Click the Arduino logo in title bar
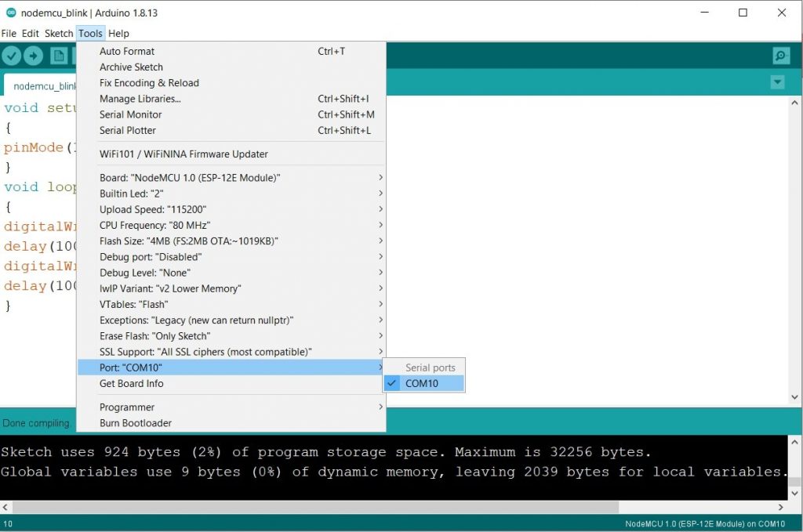This screenshot has width=803, height=532. tap(11, 13)
